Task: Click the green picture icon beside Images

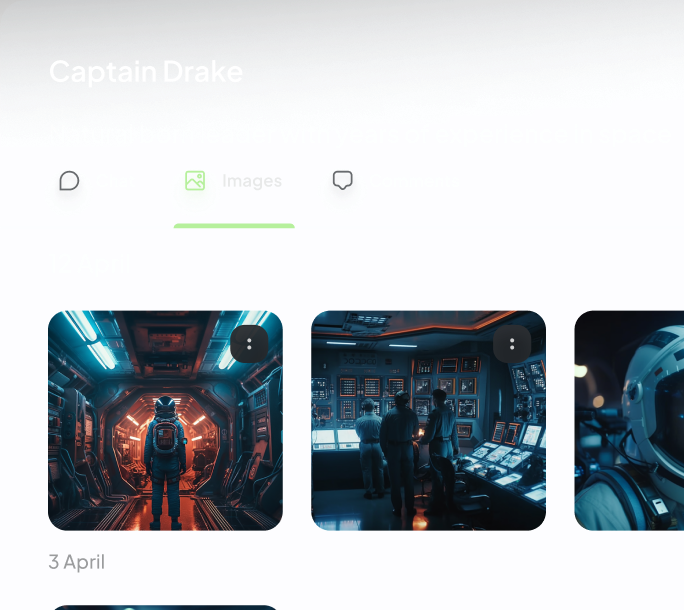Action: click(x=195, y=181)
